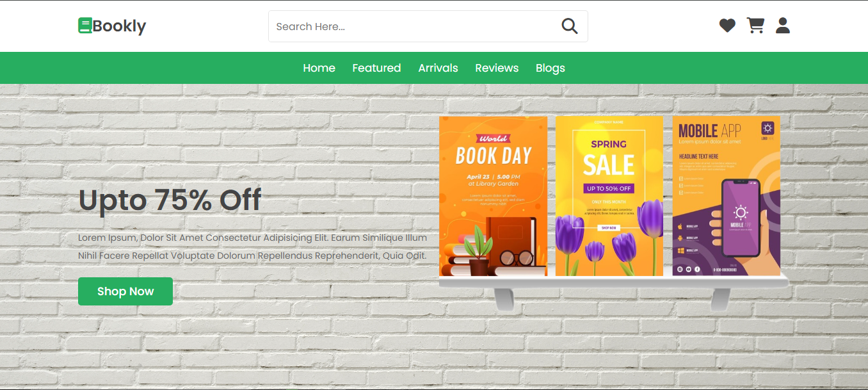Click the green Bookly book logo icon

tap(85, 26)
